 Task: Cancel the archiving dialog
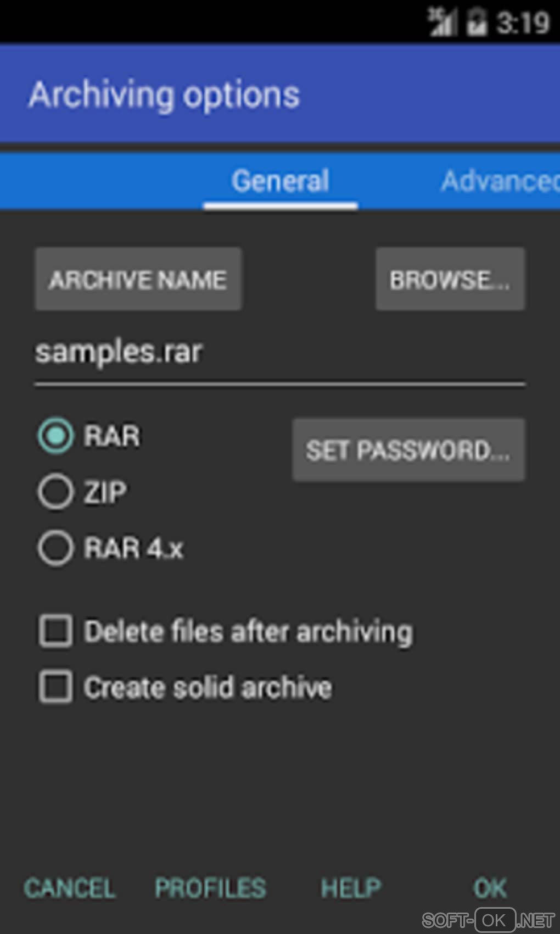pos(70,888)
